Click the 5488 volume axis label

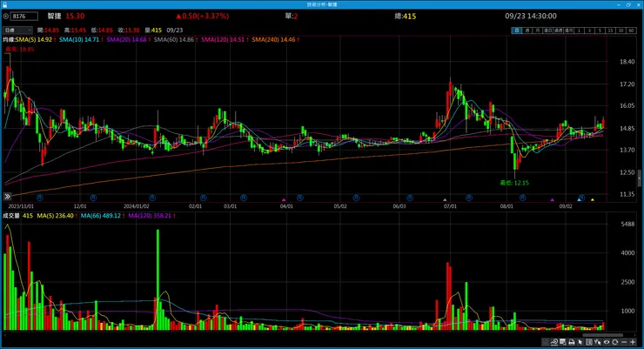(x=627, y=225)
